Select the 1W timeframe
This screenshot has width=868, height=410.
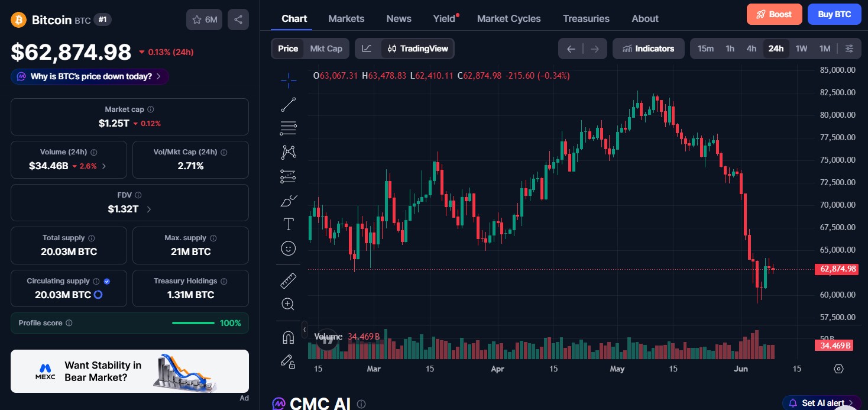point(801,49)
